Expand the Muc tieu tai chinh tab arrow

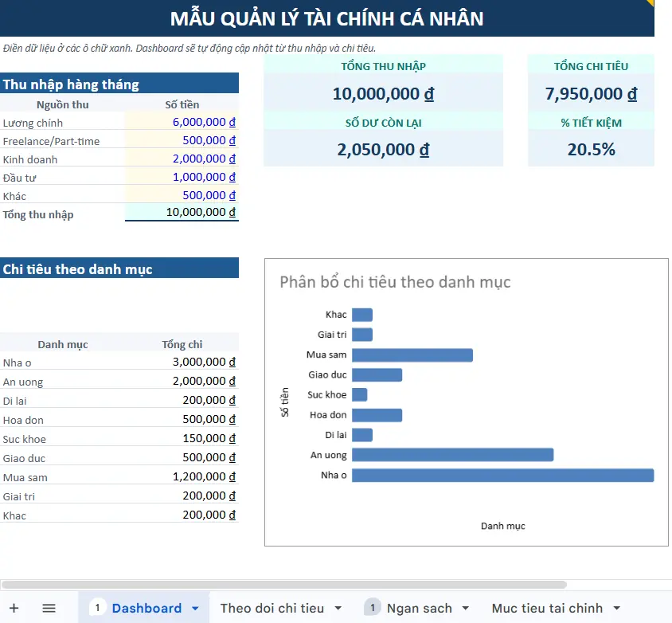point(617,609)
